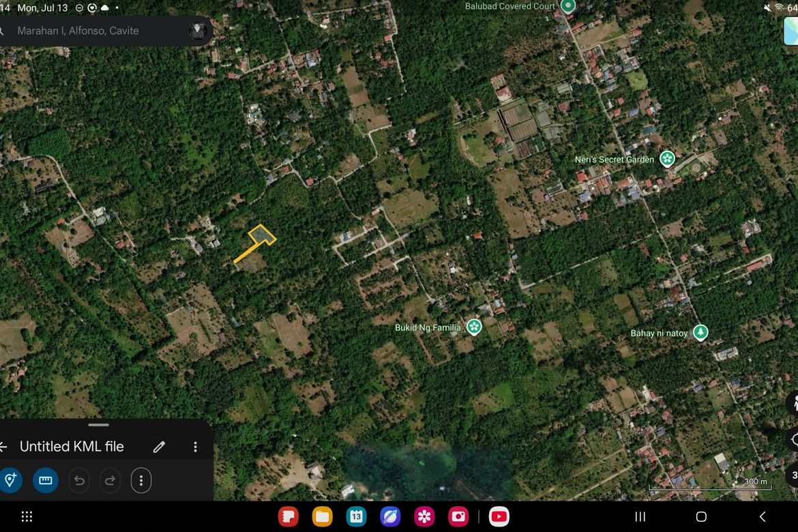Tap the project panel drag handle

click(x=98, y=425)
